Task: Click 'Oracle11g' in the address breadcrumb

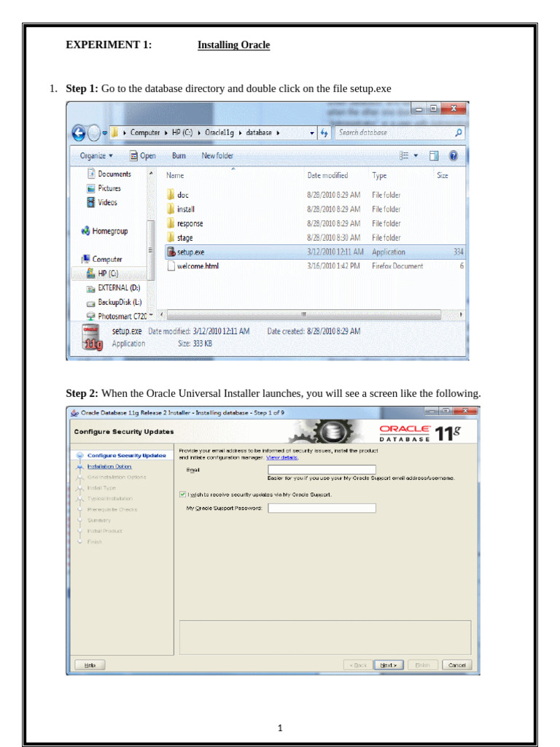Action: (219, 133)
